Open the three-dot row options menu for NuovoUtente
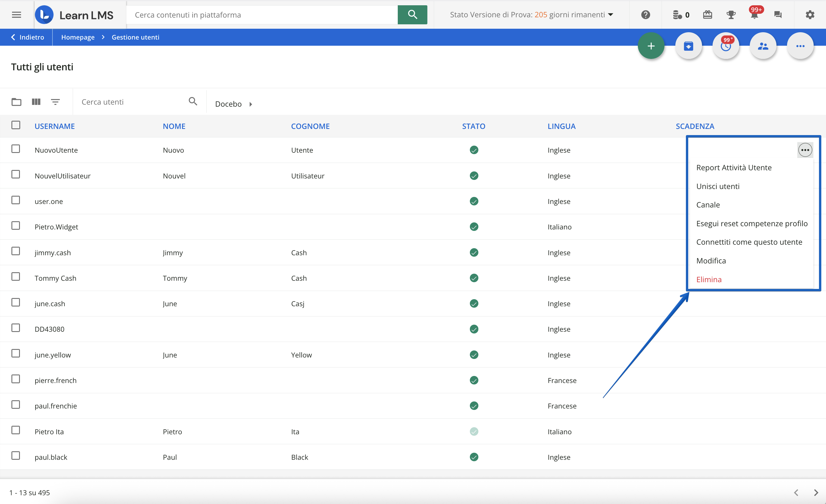 (805, 150)
